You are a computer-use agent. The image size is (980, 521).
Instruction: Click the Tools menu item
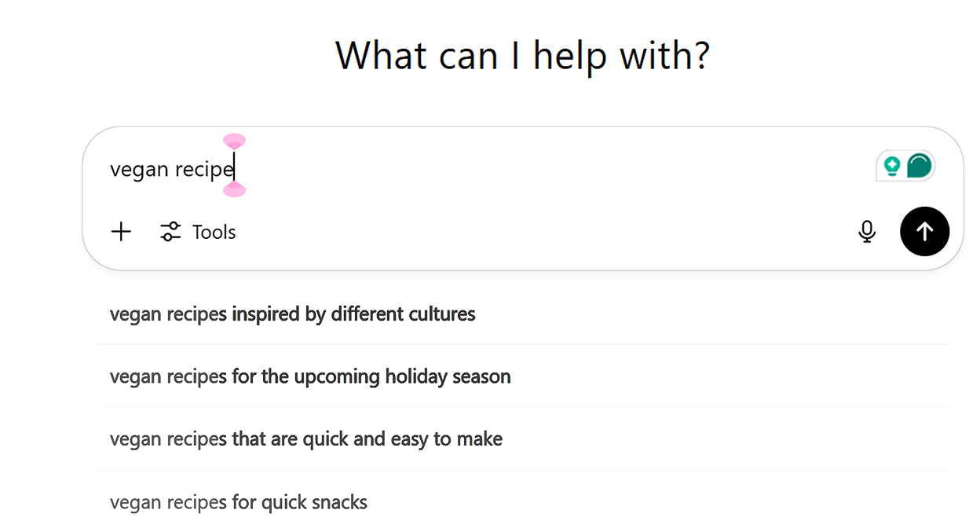click(x=213, y=231)
